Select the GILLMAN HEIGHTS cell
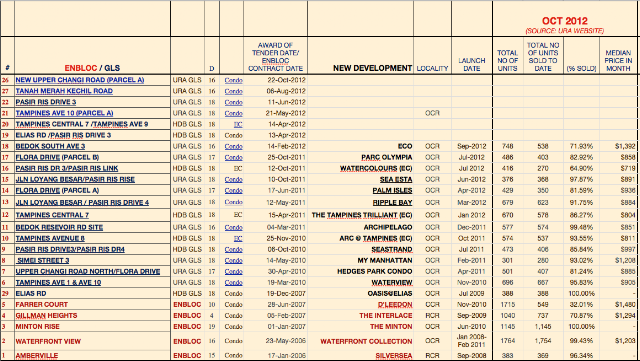The image size is (640, 361). click(47, 316)
